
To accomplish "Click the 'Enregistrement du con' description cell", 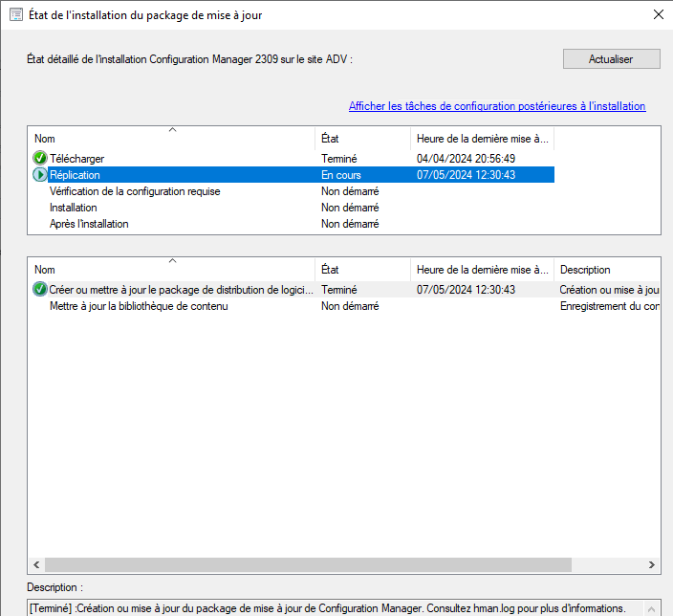I will pyautogui.click(x=610, y=306).
